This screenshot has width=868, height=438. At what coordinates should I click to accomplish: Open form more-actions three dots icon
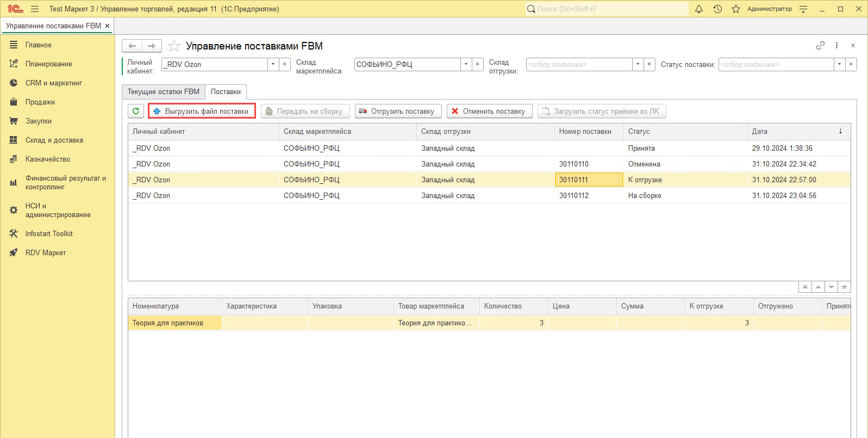[836, 46]
